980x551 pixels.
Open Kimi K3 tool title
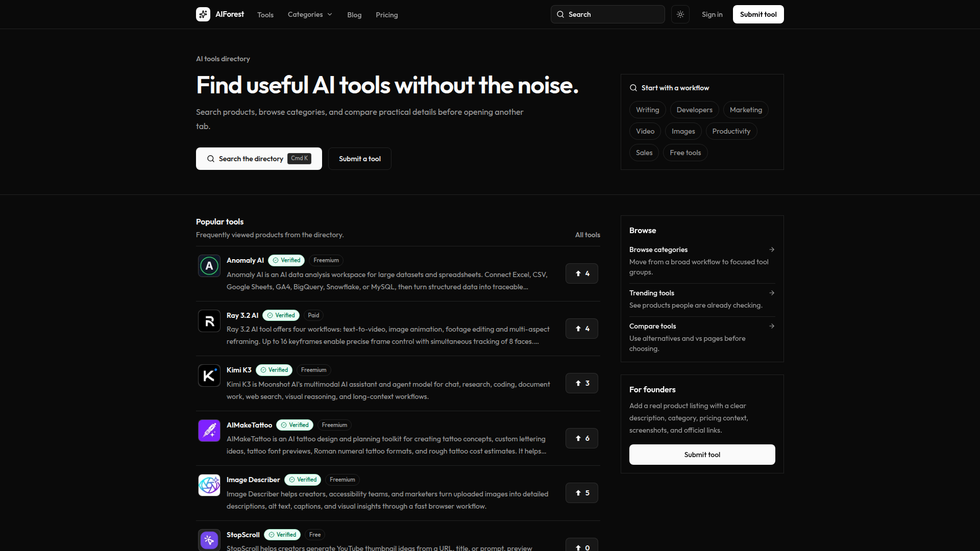[x=239, y=370]
